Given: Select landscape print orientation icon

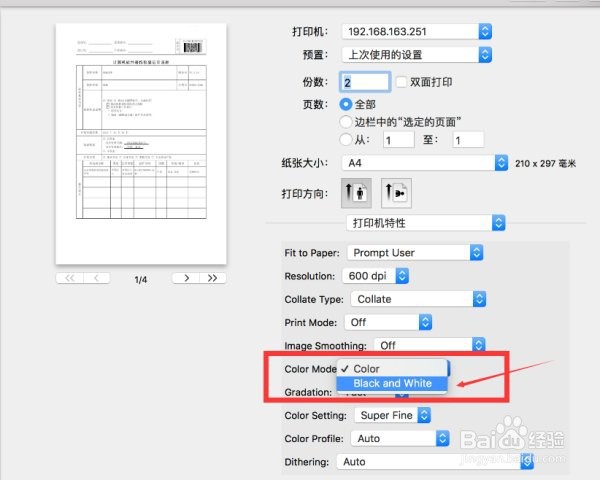Looking at the screenshot, I should click(396, 193).
